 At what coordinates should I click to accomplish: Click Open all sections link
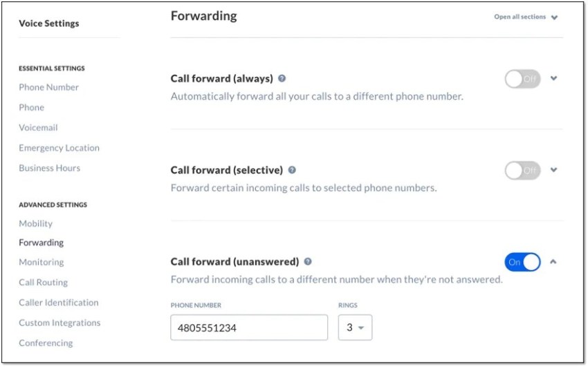526,17
